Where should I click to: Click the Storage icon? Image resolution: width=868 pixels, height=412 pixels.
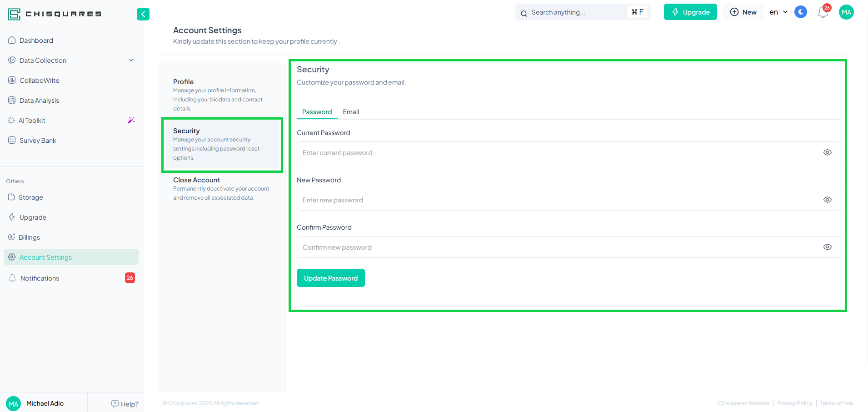click(11, 197)
